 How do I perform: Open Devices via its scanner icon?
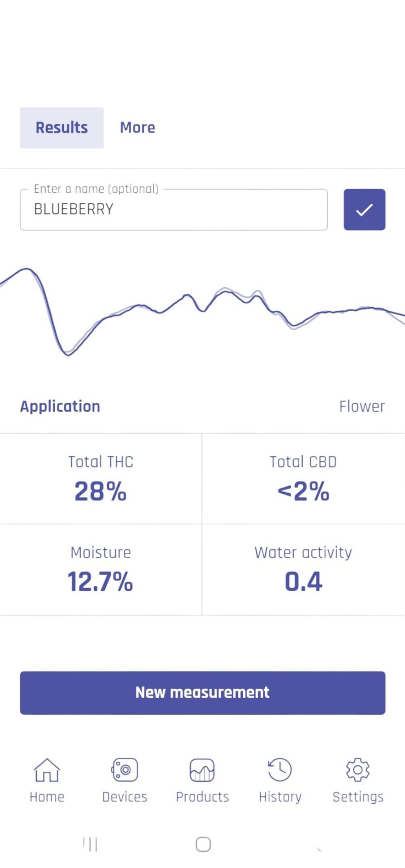coord(125,770)
